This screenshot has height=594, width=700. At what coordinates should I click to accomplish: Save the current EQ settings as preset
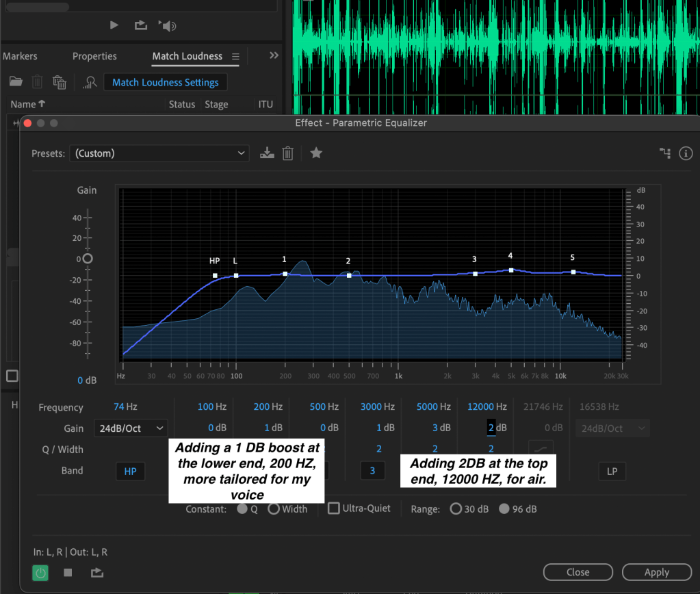267,153
